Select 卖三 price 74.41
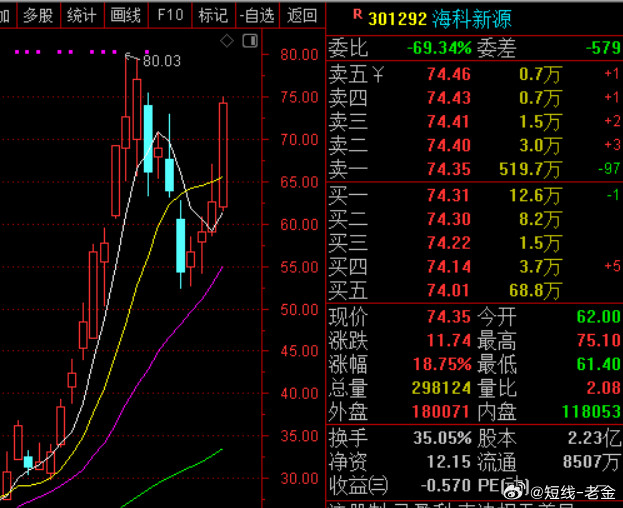The width and height of the screenshot is (623, 508). (449, 122)
